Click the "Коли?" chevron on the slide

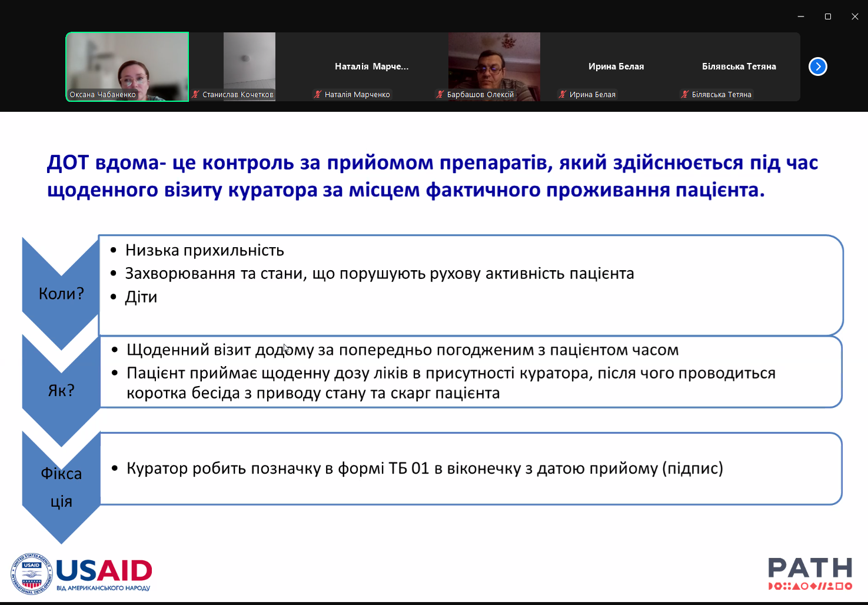coord(61,293)
